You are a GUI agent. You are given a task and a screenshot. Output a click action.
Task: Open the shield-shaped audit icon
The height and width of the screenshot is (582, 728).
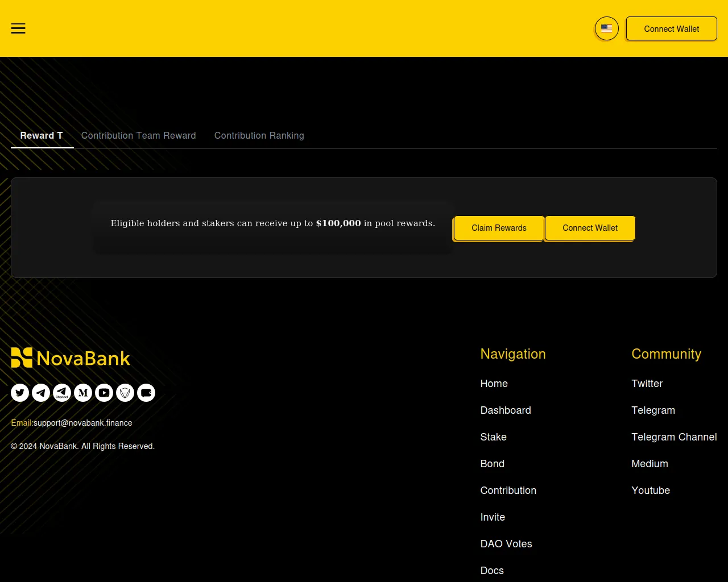125,393
